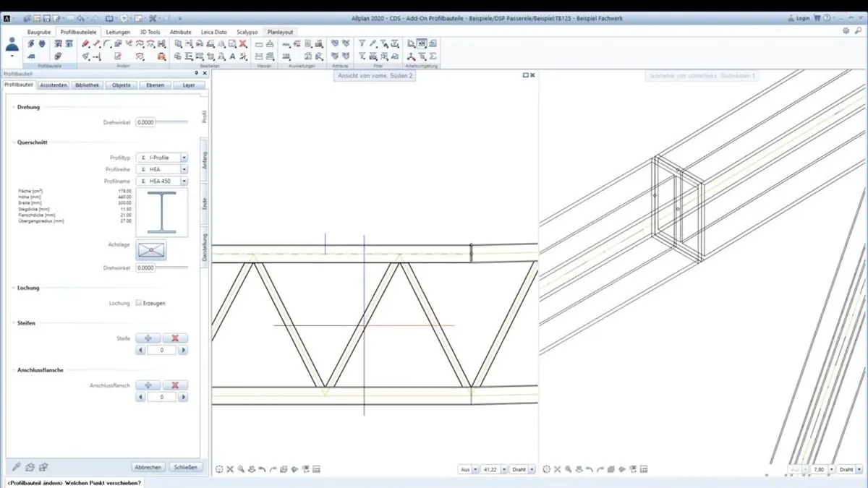Expand the Profilname HEA 450 dropdown
Viewport: 868px width, 488px height.
184,181
